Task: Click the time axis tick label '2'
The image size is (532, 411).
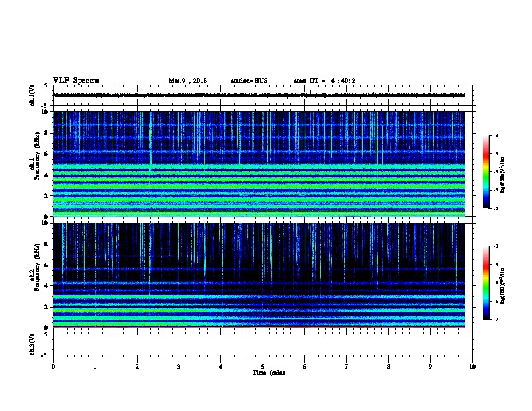Action: point(137,366)
